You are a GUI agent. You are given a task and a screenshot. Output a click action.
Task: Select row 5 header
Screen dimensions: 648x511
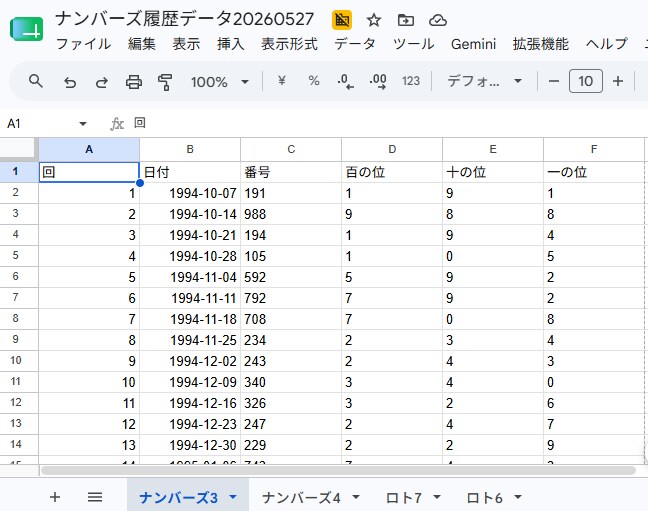point(19,256)
